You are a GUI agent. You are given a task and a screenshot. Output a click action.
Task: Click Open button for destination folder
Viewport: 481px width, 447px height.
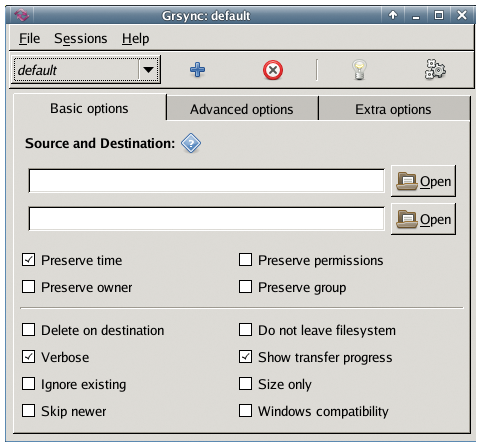[x=423, y=219]
